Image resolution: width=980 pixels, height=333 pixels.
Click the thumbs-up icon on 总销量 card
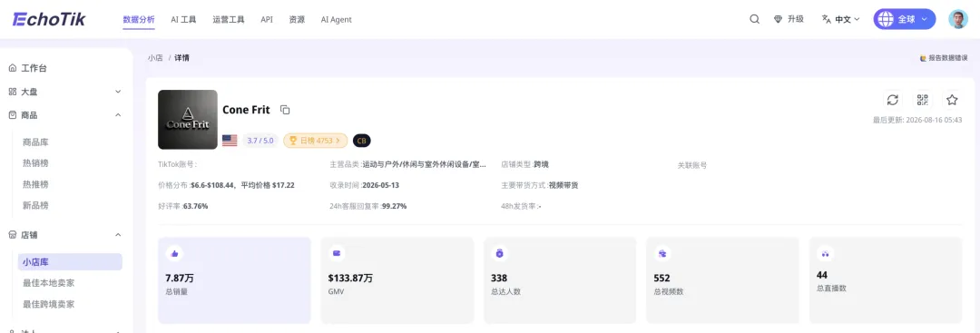point(174,253)
